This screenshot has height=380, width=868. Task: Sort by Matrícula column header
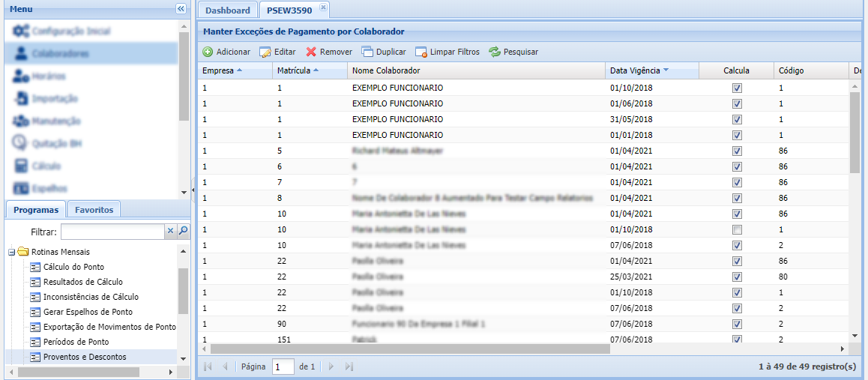(293, 70)
